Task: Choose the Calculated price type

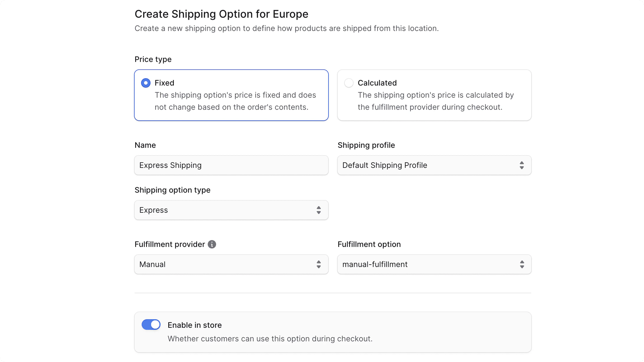Action: (434, 95)
